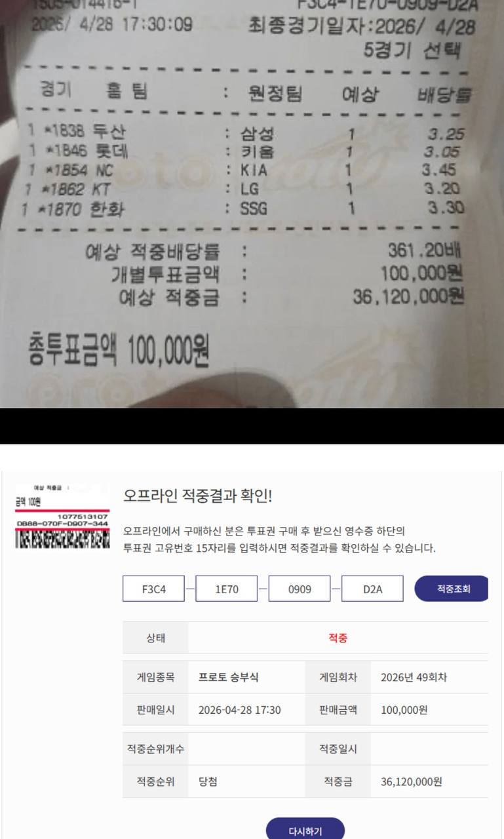Select the ticket number field showing 1E70
The width and height of the screenshot is (504, 839).
point(227,589)
